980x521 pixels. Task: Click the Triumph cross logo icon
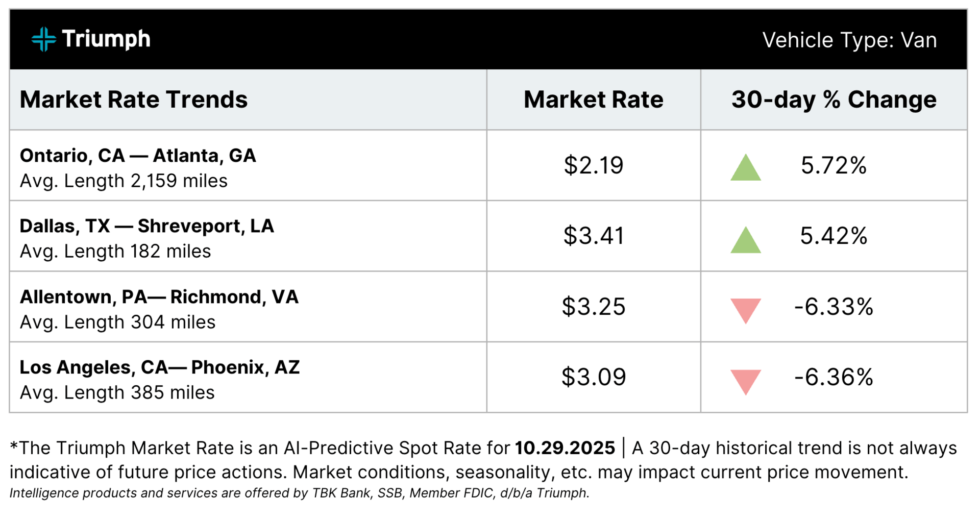[x=44, y=39]
